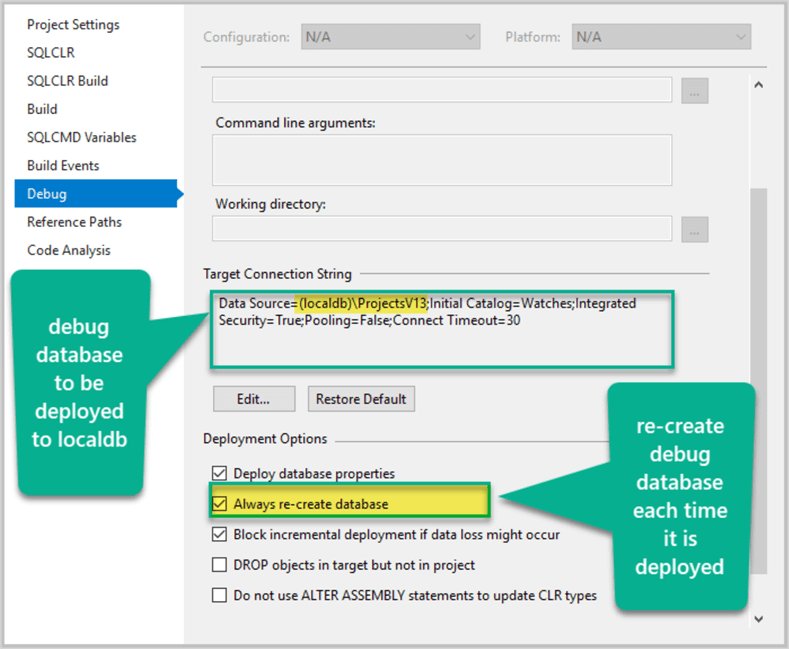Viewport: 789px width, 649px height.
Task: Click browse button for Working directory
Action: pyautogui.click(x=694, y=229)
